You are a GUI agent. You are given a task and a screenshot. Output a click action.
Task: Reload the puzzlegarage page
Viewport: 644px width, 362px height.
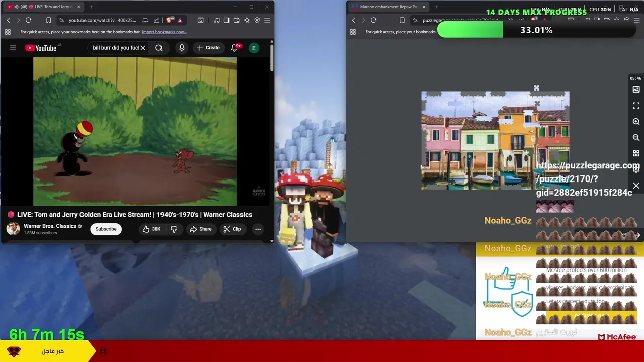[x=373, y=20]
